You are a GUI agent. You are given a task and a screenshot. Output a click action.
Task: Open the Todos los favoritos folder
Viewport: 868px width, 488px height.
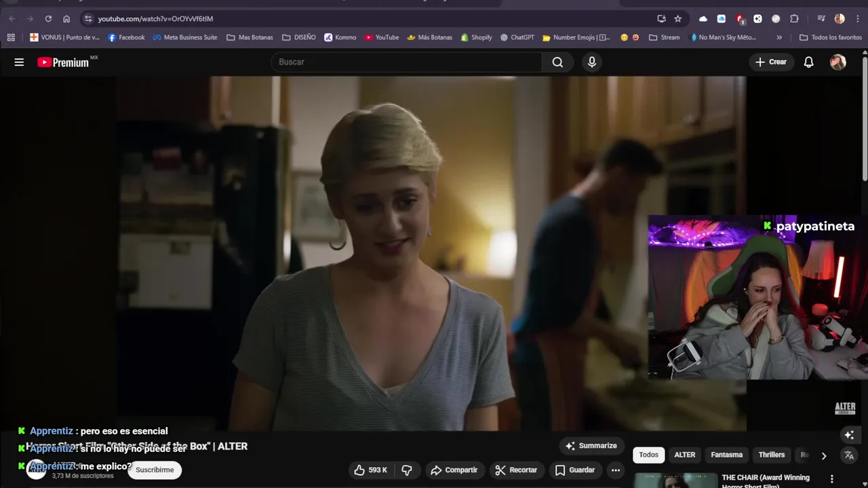click(x=831, y=37)
